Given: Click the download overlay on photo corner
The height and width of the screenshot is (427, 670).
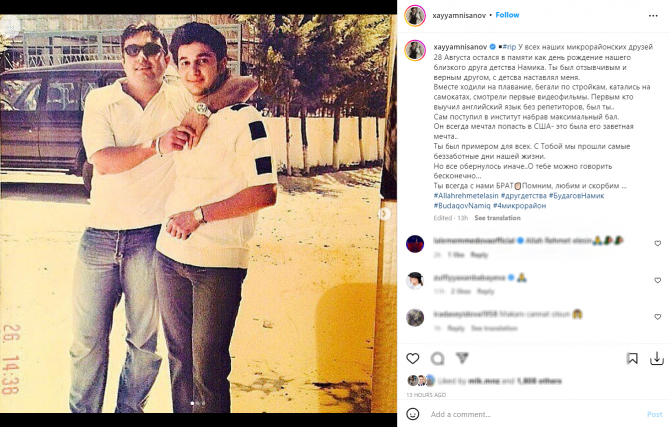Looking at the screenshot, I should 9,25.
